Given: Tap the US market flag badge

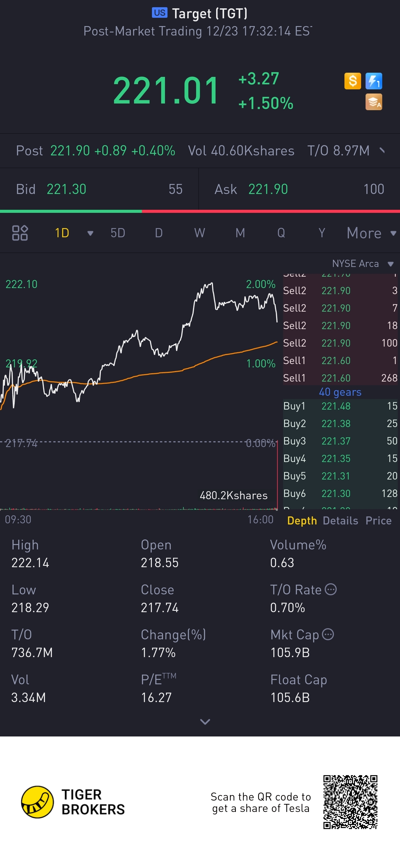Looking at the screenshot, I should (x=159, y=13).
